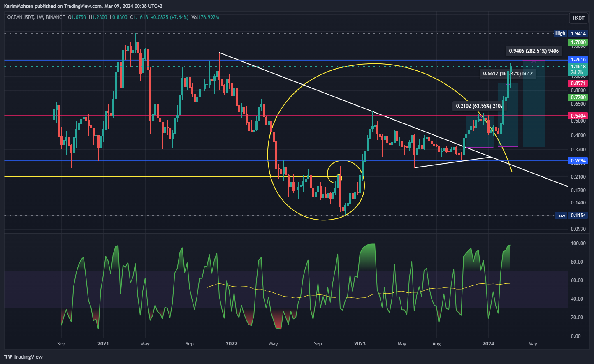Click the BINANCE exchange label
The width and height of the screenshot is (594, 364).
pyautogui.click(x=56, y=17)
